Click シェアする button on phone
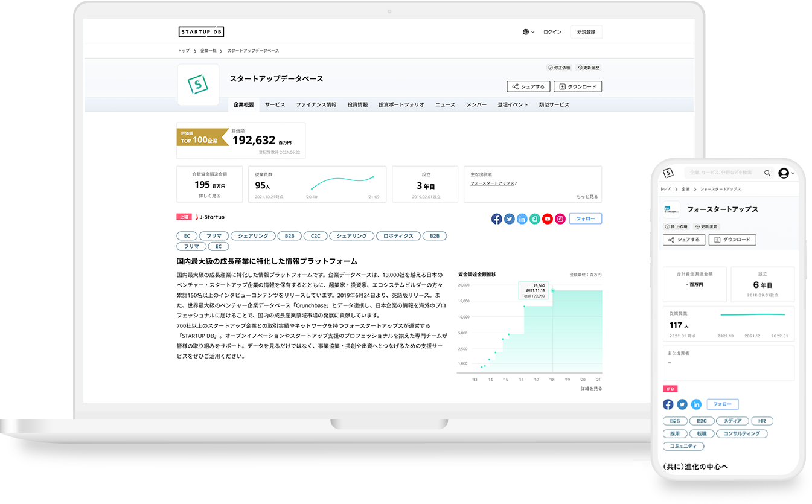 pyautogui.click(x=684, y=240)
